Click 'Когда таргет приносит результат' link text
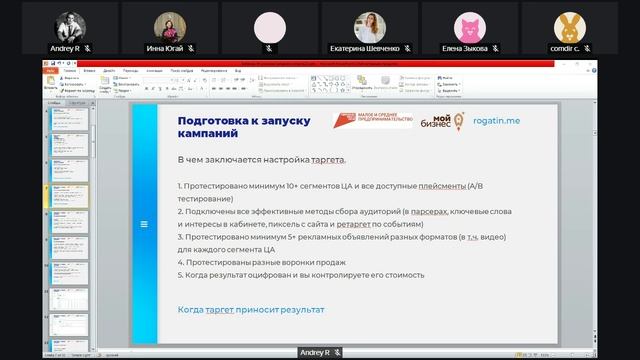Screen dimensions: 640x360 coord(251,310)
